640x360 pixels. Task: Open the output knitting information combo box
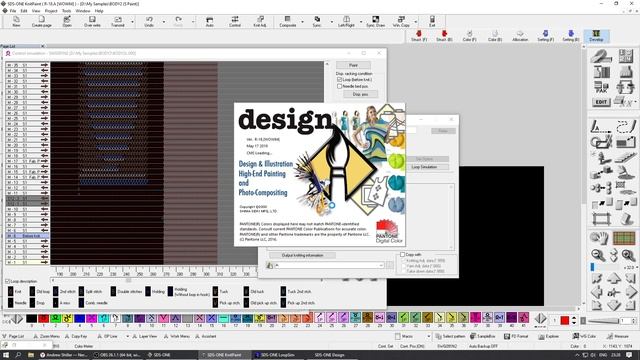(329, 265)
